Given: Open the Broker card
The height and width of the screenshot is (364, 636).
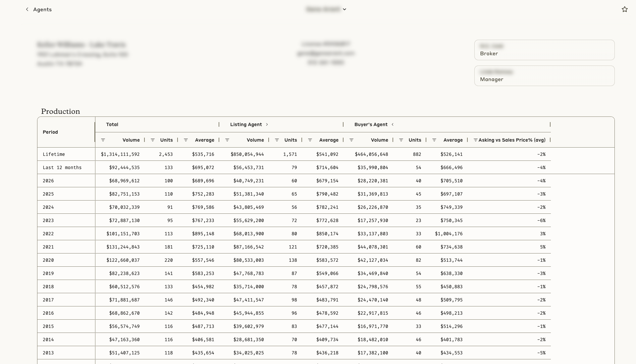Looking at the screenshot, I should 544,50.
